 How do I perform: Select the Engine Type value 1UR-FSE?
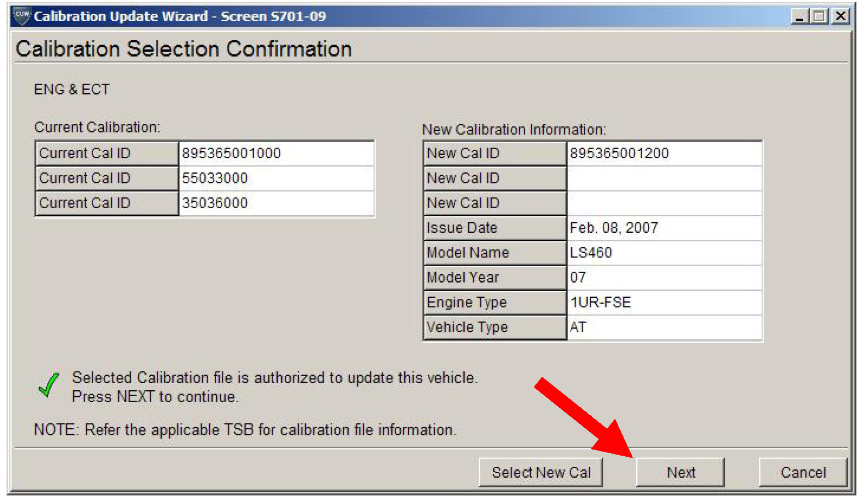tap(600, 302)
